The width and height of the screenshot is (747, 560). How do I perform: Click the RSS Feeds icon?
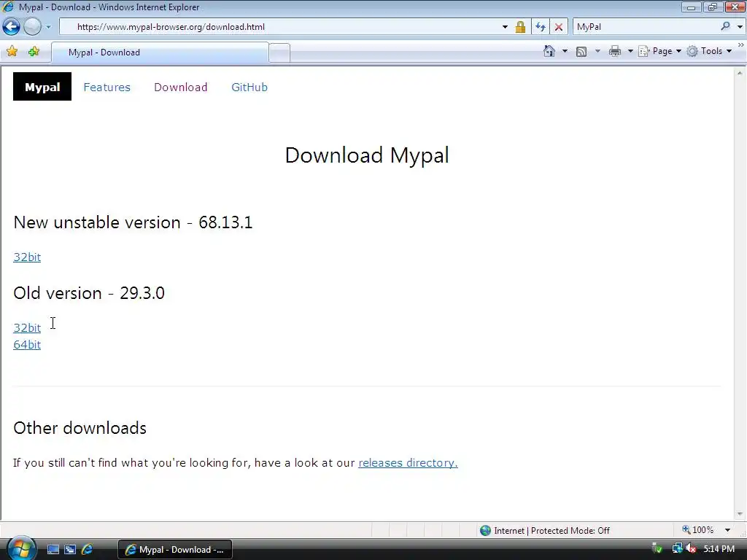pos(581,52)
